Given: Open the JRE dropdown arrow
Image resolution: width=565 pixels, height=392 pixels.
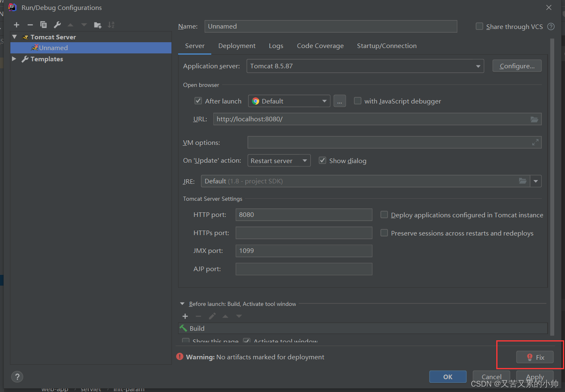Looking at the screenshot, I should tap(536, 181).
